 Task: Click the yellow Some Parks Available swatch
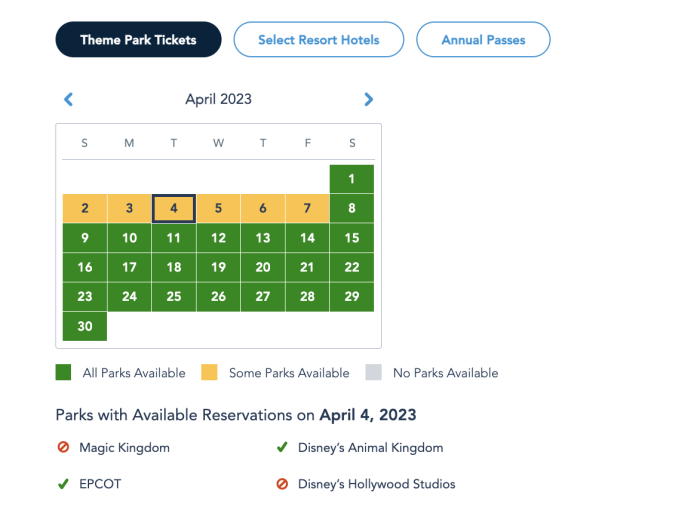209,372
